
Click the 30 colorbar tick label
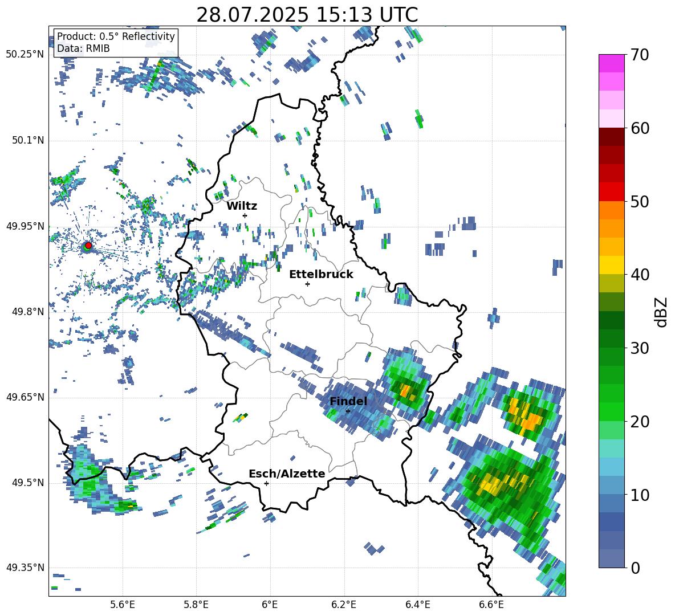(x=640, y=348)
